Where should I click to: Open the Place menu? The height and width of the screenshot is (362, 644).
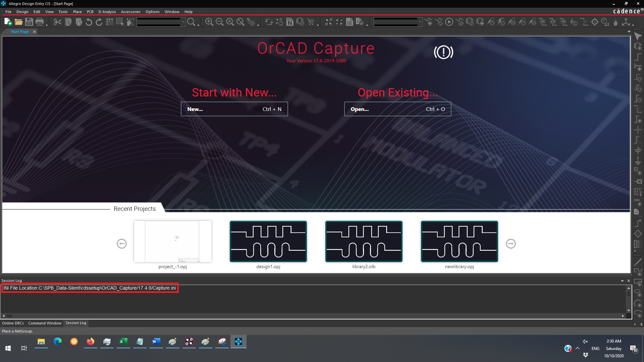click(x=77, y=12)
